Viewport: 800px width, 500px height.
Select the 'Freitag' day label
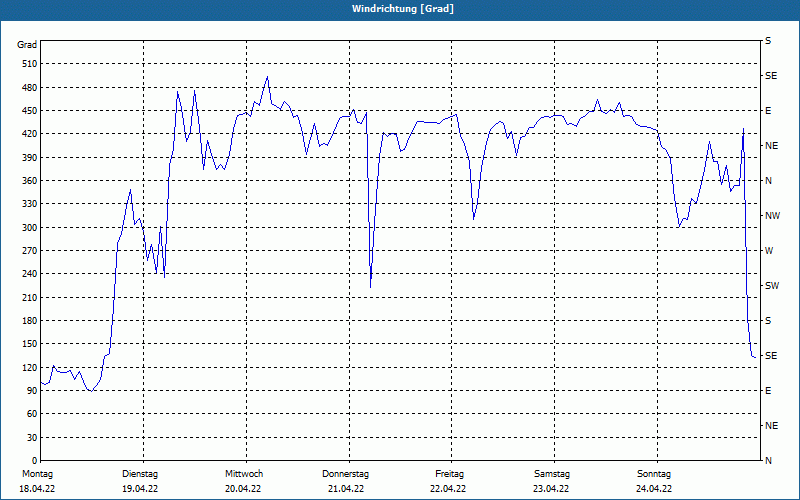[449, 474]
